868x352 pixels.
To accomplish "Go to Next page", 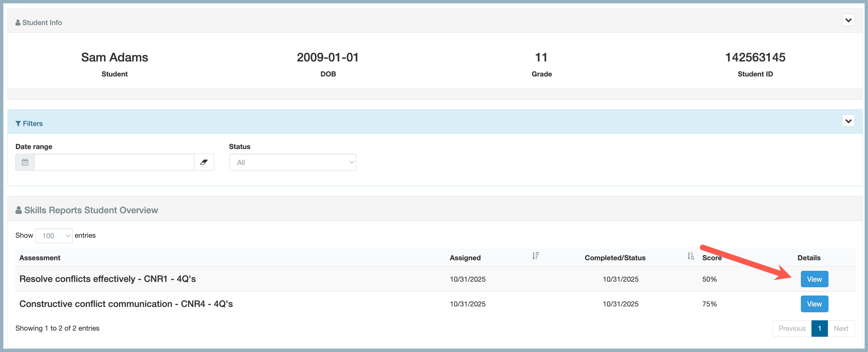I will tap(840, 328).
